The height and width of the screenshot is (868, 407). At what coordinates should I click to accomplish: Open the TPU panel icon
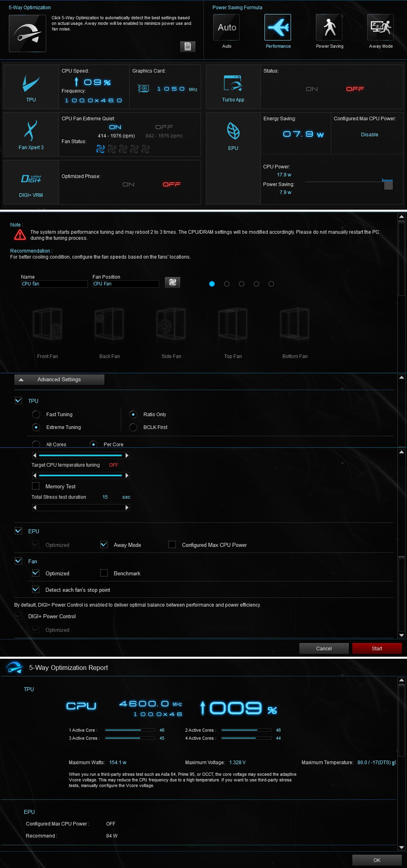click(31, 84)
